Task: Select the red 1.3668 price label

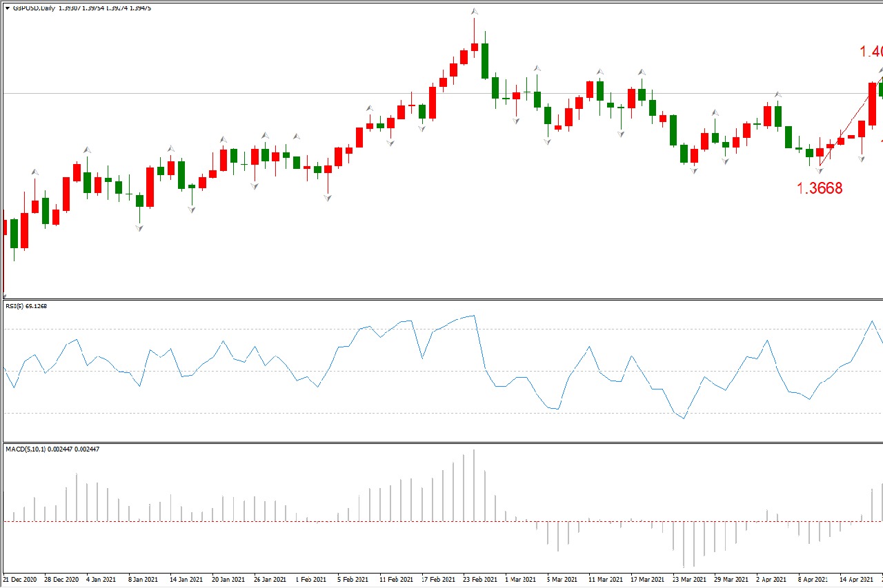Action: click(x=820, y=188)
